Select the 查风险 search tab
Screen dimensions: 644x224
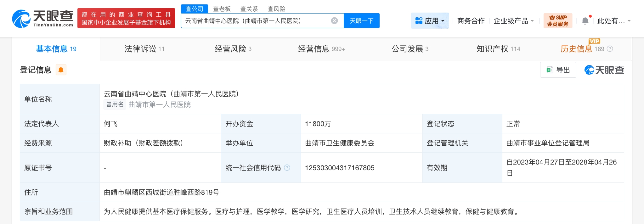tap(276, 9)
